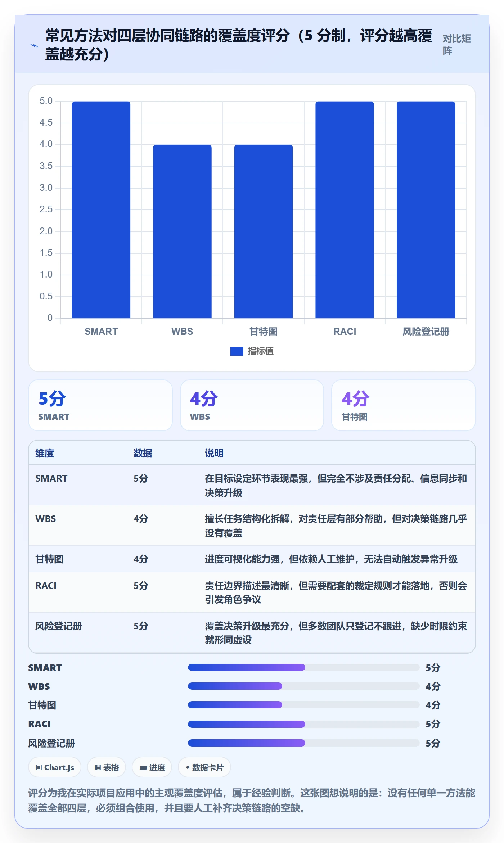The height and width of the screenshot is (843, 504).
Task: Select the 数据卡片 tag chip
Action: (x=204, y=767)
